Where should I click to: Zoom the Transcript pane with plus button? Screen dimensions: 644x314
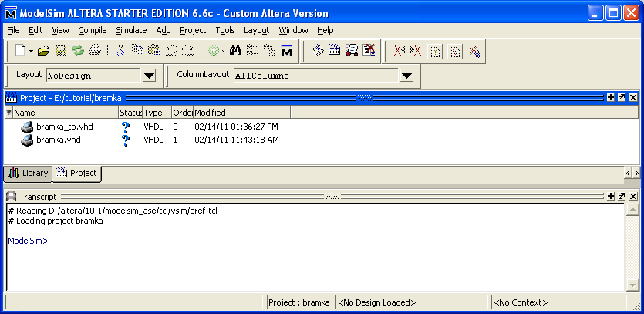point(611,197)
